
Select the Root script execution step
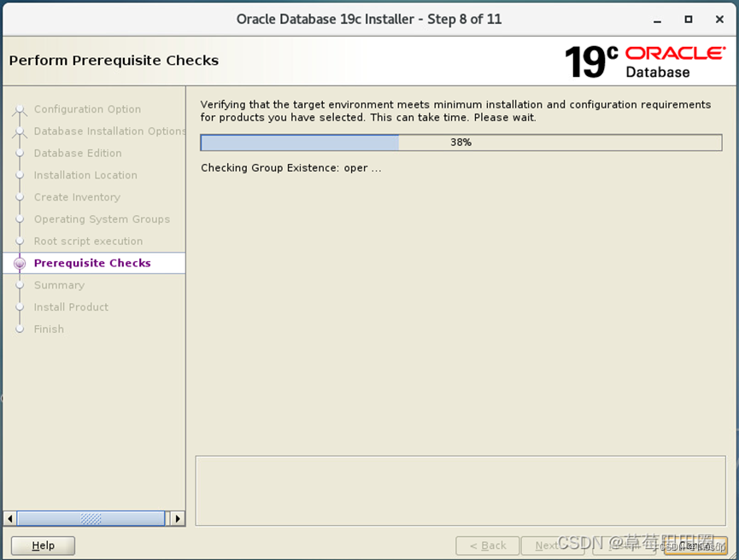88,241
